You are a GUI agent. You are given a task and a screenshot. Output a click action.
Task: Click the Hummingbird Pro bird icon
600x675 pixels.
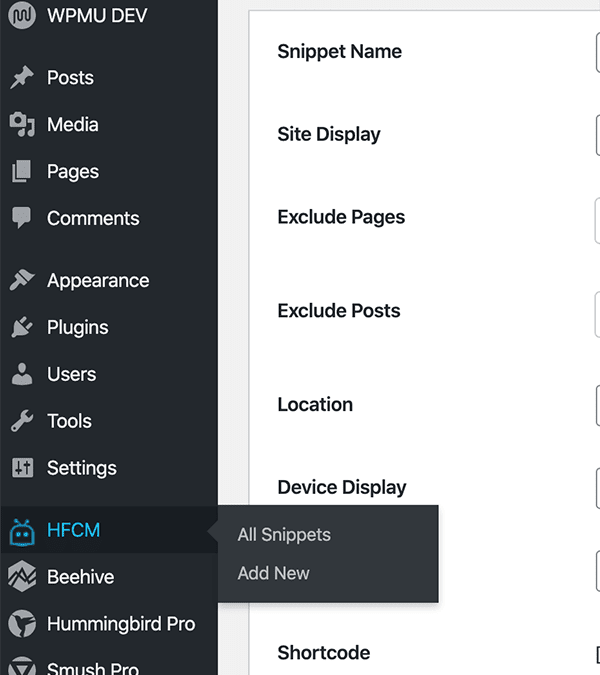coord(22,623)
